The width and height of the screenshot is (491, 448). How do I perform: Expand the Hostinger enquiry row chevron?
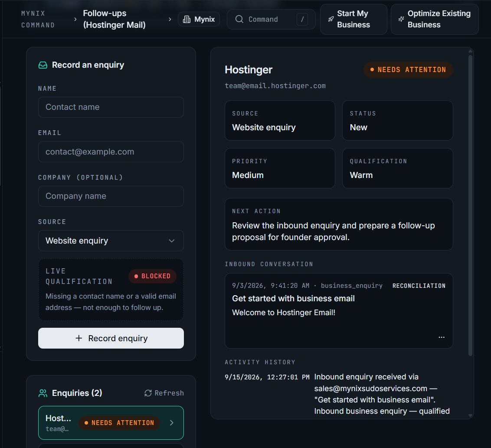point(172,423)
